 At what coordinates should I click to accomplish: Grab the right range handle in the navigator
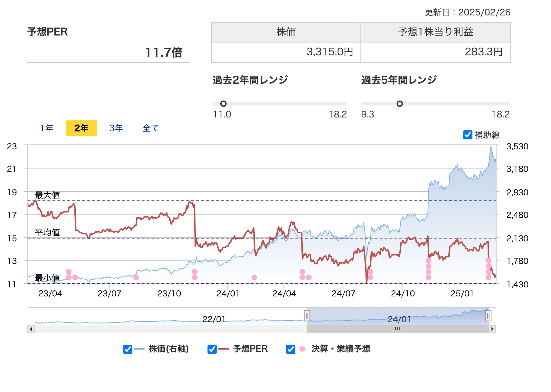[488, 315]
